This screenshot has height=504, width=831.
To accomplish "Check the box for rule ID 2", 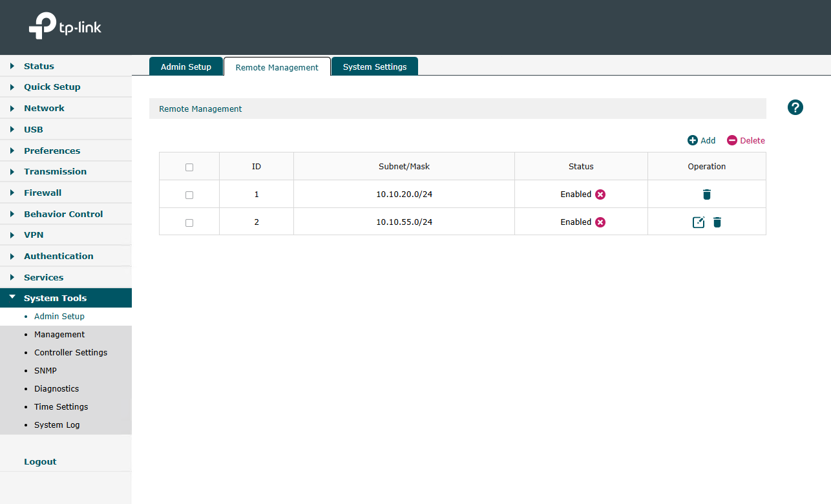I will [x=189, y=223].
